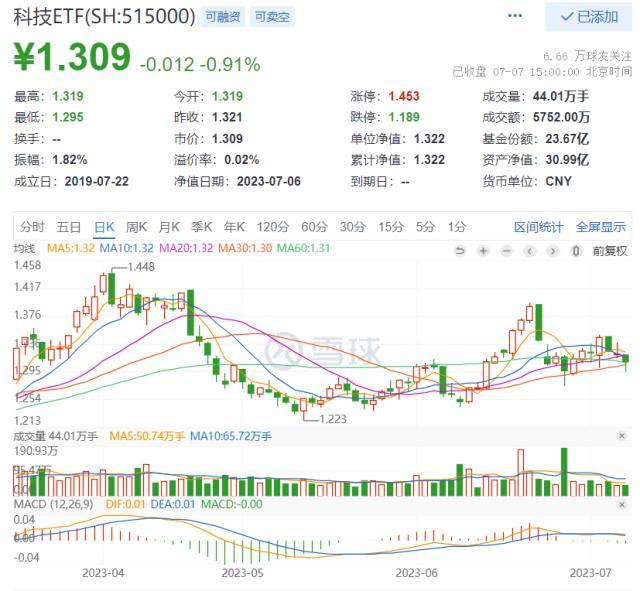The image size is (640, 591).
Task: Zoom in the K-line chart with plus icon
Action: [x=483, y=251]
